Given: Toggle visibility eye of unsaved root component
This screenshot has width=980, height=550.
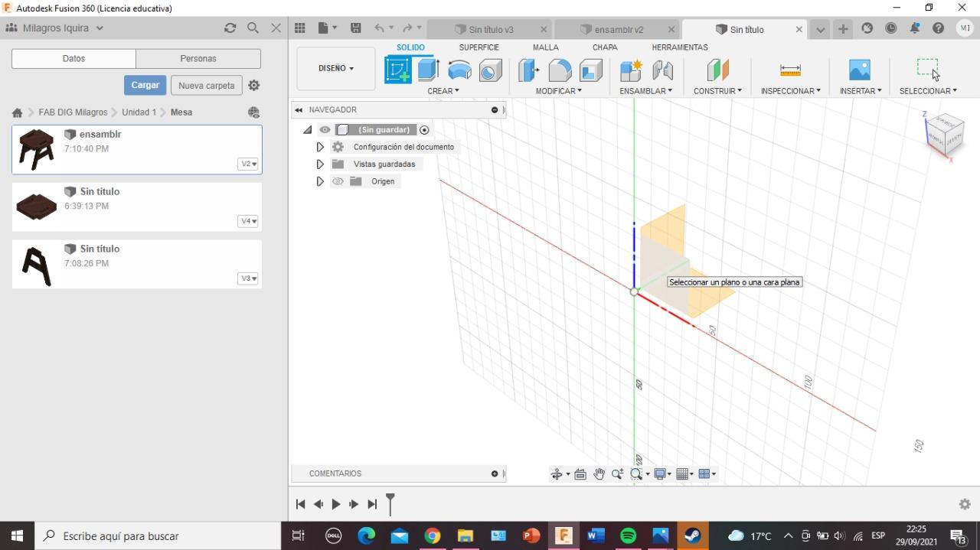Looking at the screenshot, I should pos(325,130).
